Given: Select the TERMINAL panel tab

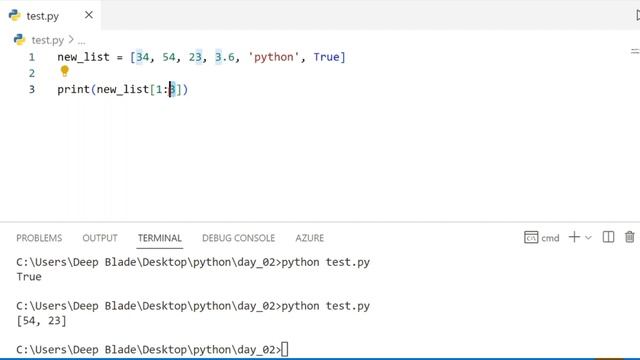Looking at the screenshot, I should pyautogui.click(x=160, y=238).
